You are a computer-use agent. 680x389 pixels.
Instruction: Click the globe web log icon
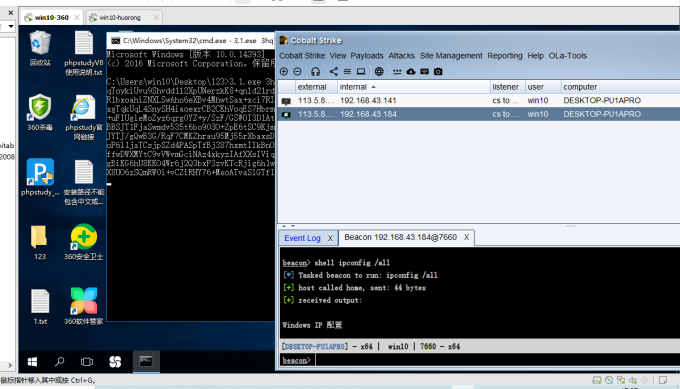click(379, 72)
